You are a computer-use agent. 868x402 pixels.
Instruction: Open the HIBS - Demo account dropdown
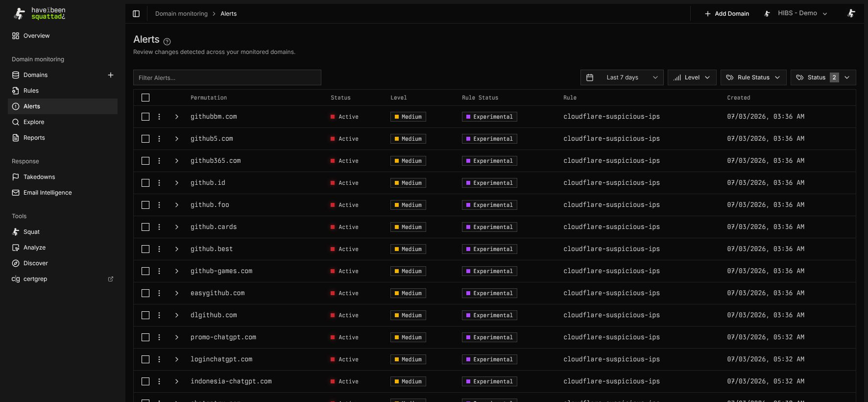point(796,14)
